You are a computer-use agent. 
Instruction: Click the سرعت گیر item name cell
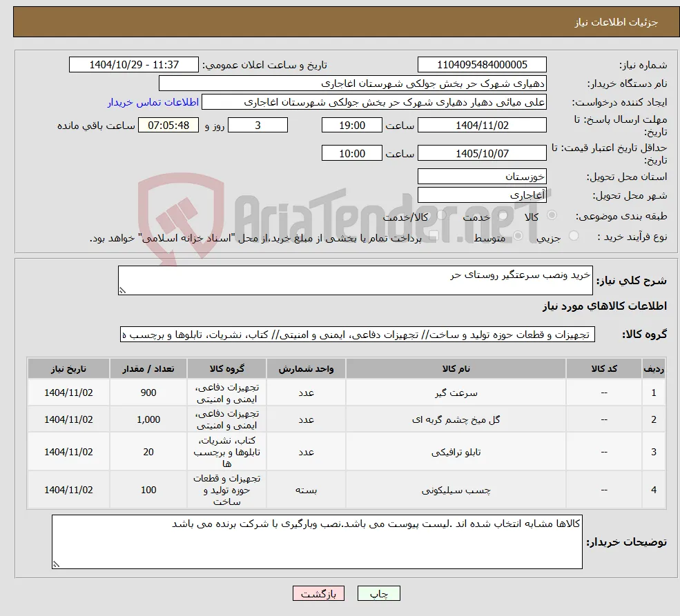[456, 393]
